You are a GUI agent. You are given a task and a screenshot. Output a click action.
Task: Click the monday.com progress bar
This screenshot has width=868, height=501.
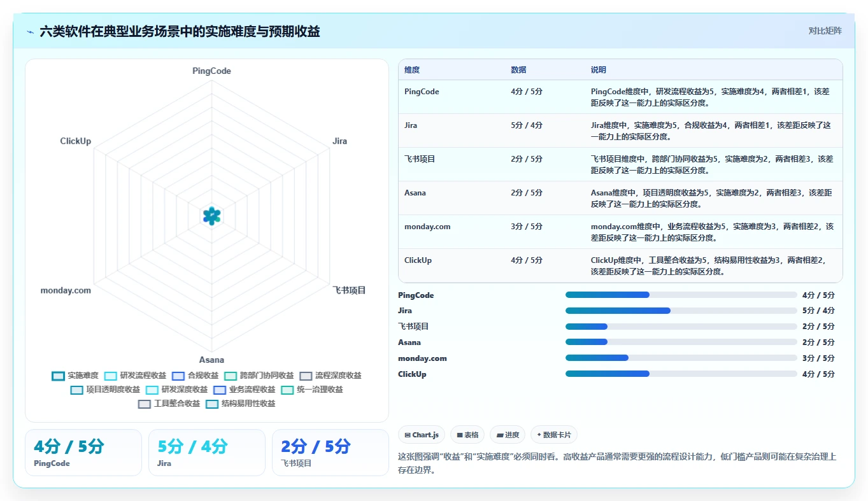[x=681, y=358]
